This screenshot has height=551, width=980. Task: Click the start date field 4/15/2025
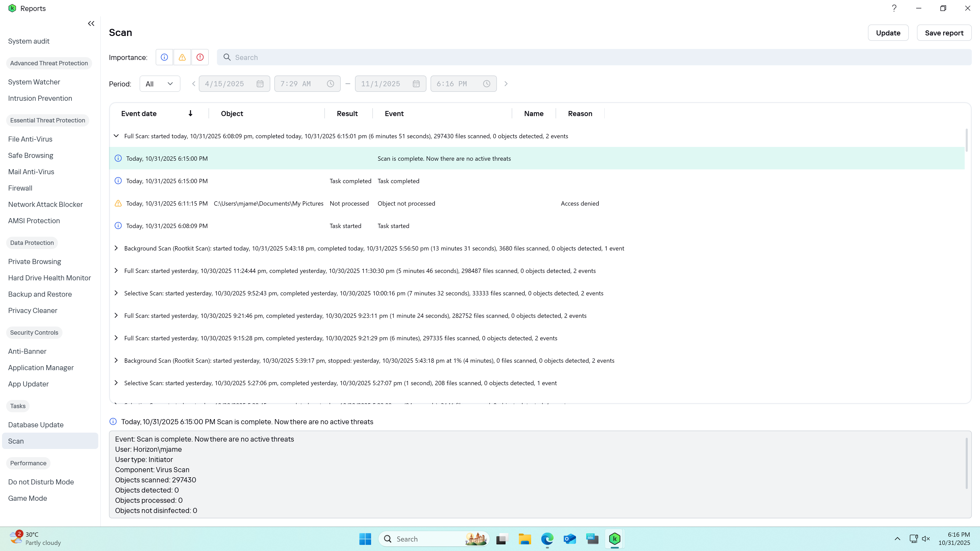point(234,84)
